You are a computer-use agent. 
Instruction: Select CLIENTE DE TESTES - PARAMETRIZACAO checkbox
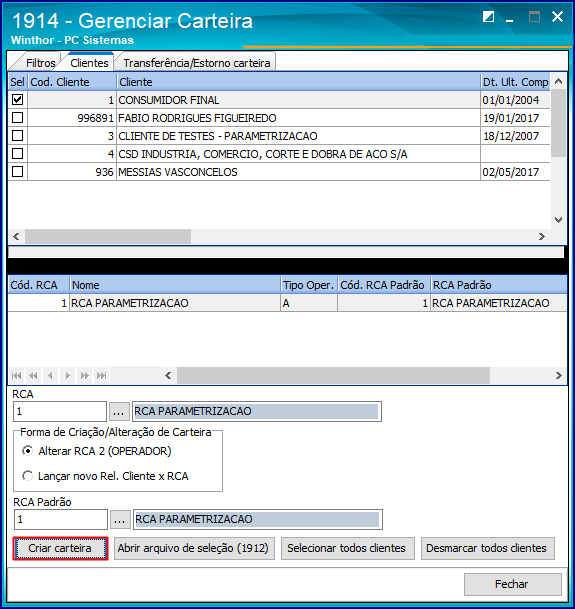(x=17, y=136)
